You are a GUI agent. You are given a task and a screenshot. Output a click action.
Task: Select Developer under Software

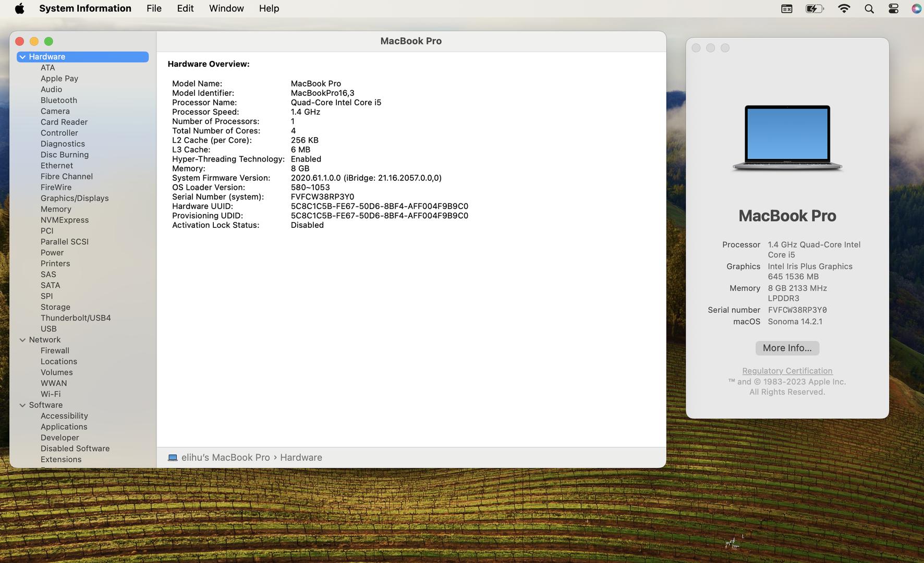tap(60, 438)
